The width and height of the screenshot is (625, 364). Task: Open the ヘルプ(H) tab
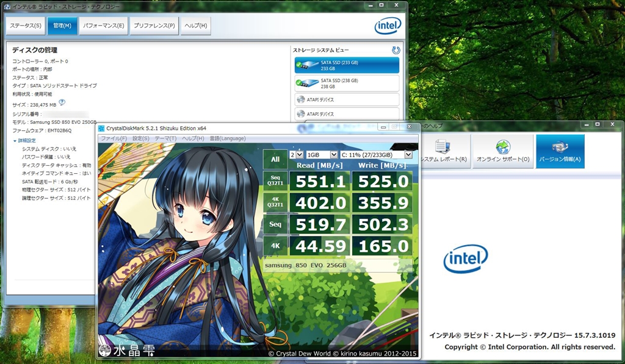[x=196, y=26]
